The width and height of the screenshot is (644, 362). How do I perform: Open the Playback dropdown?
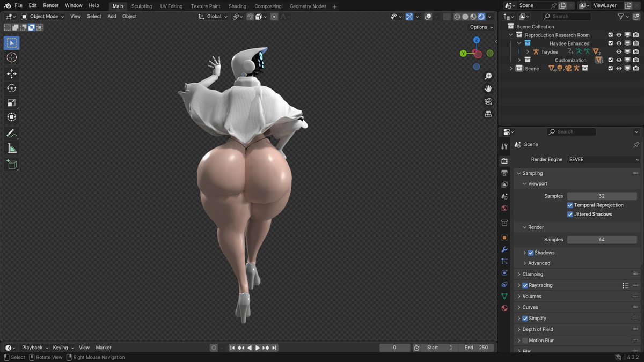[35, 348]
